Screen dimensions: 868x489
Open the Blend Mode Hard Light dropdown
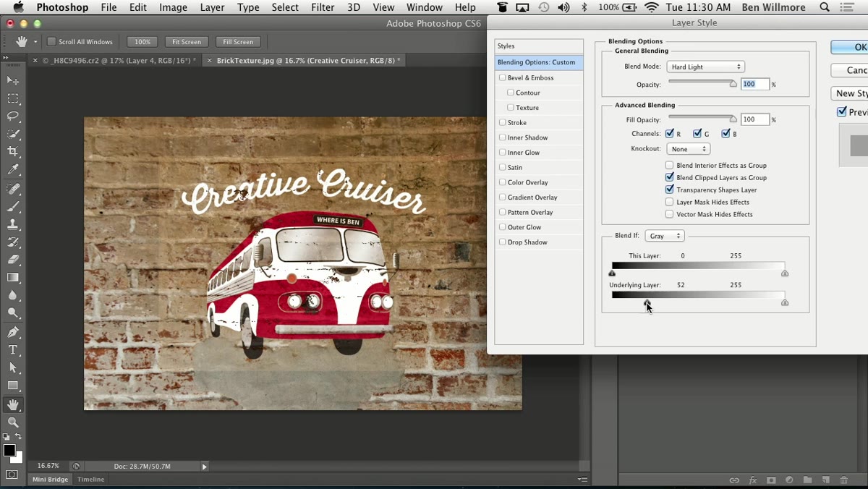pyautogui.click(x=705, y=67)
